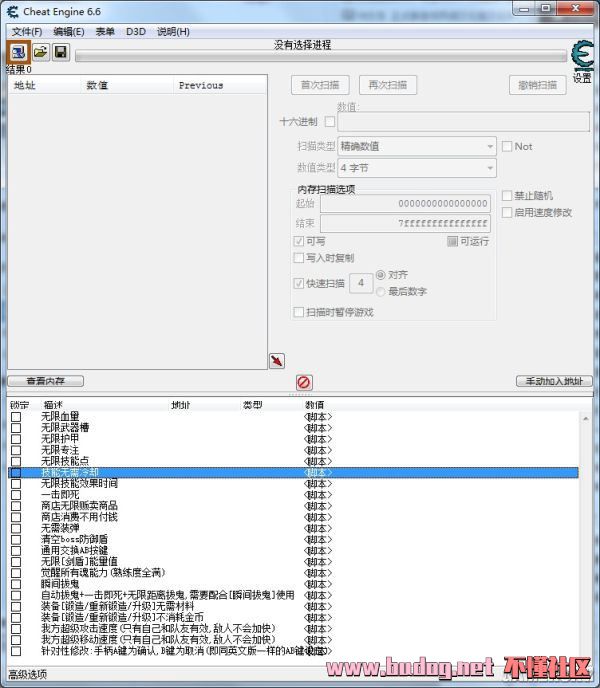
Task: Click the 撤销扫描 button
Action: click(537, 85)
